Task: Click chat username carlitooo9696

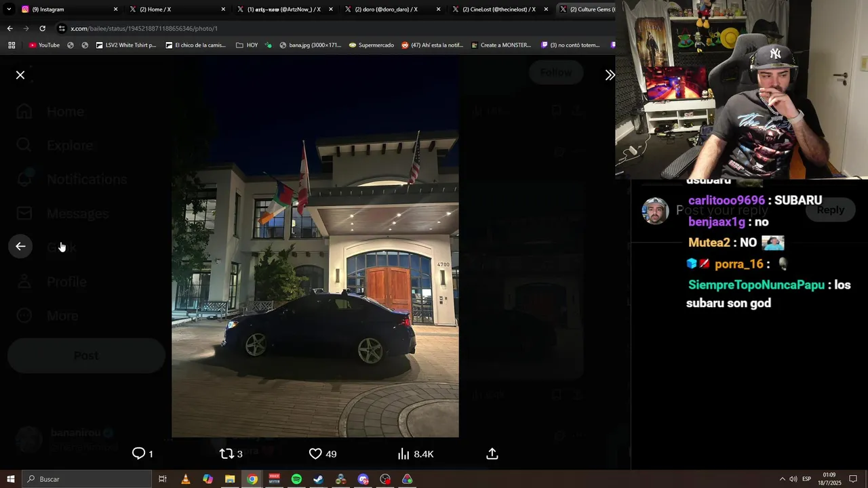Action: click(726, 201)
